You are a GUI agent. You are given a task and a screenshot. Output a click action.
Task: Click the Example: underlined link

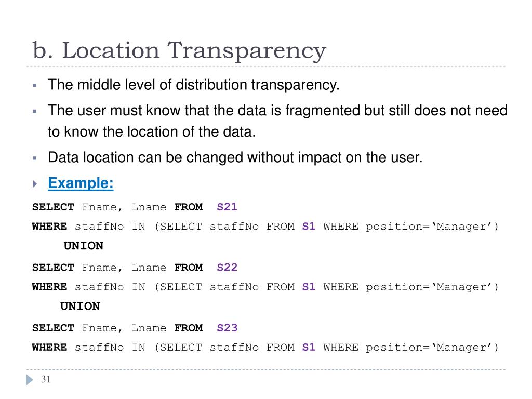tap(81, 183)
